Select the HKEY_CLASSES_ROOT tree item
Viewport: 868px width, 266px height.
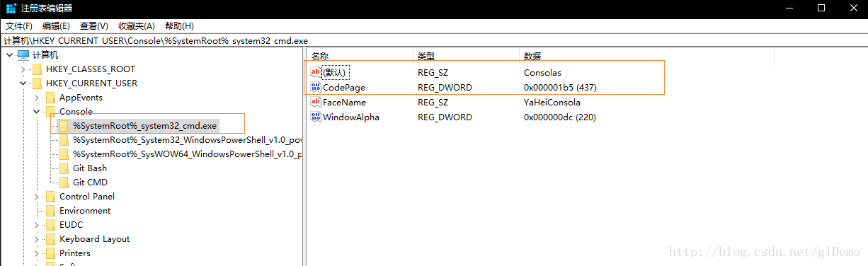pyautogui.click(x=91, y=69)
